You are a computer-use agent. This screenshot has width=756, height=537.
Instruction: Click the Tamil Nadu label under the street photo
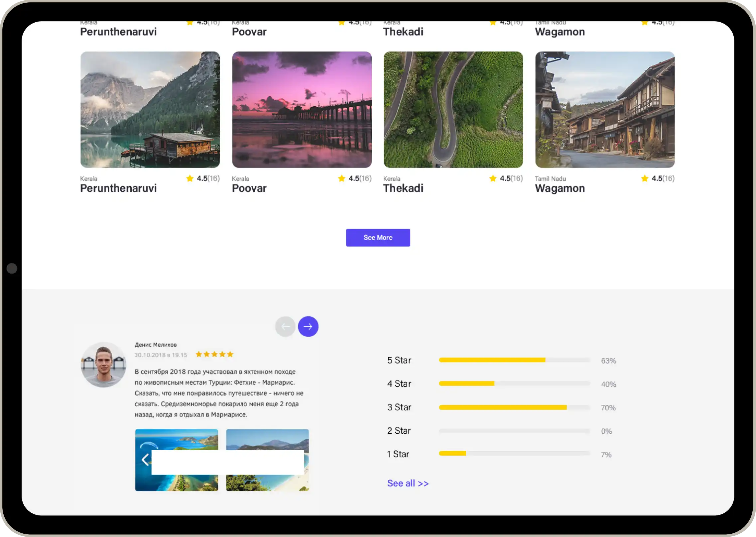pyautogui.click(x=550, y=179)
